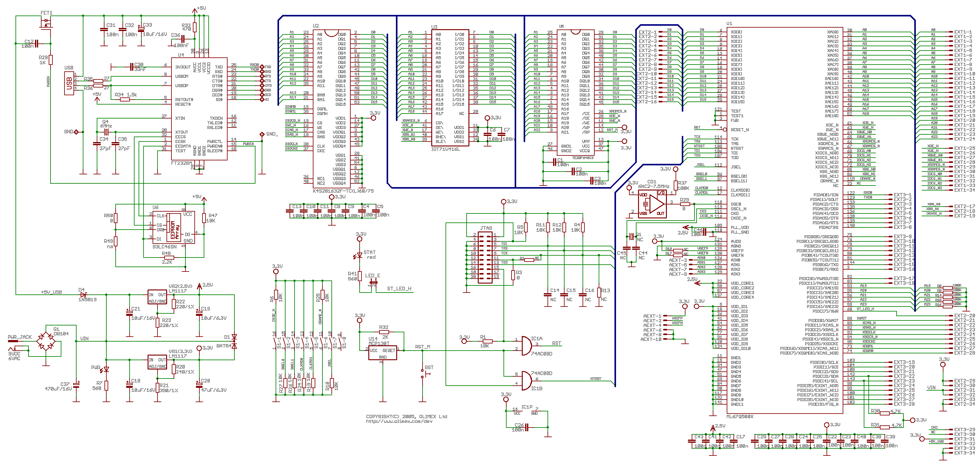The width and height of the screenshot is (980, 466).
Task: Select the FET1 transistor symbol
Action: (x=46, y=23)
